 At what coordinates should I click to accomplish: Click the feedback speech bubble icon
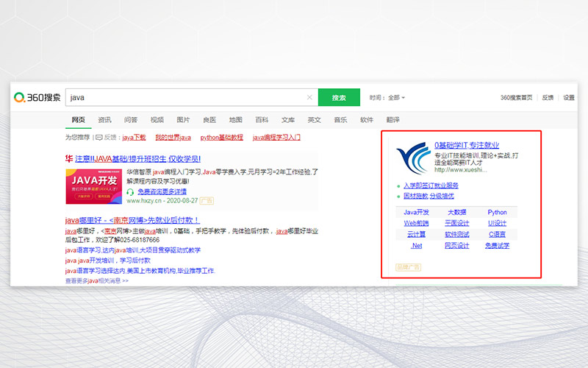pyautogui.click(x=99, y=138)
